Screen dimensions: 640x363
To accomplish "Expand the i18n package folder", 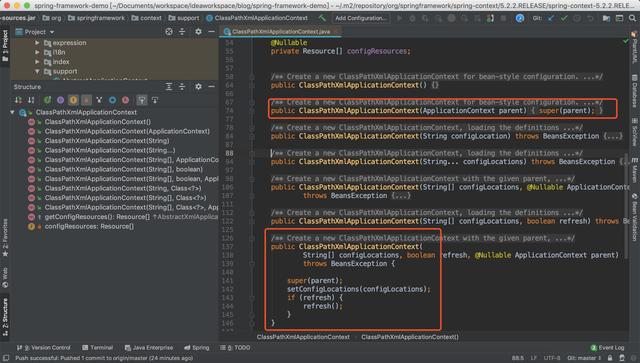I will click(37, 52).
